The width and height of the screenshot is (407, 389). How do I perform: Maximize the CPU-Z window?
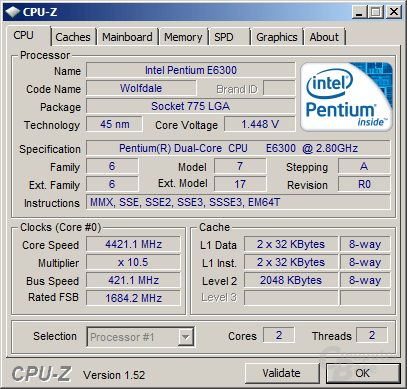[376, 12]
